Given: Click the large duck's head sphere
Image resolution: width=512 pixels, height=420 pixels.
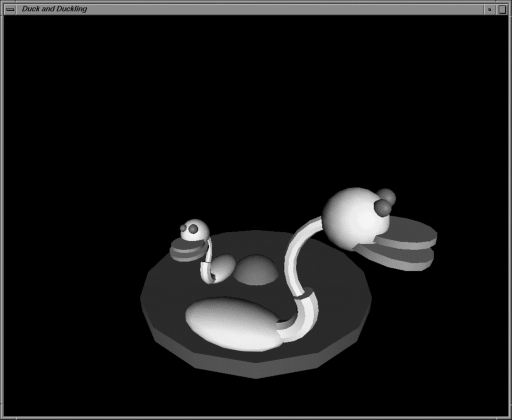Looking at the screenshot, I should [355, 218].
